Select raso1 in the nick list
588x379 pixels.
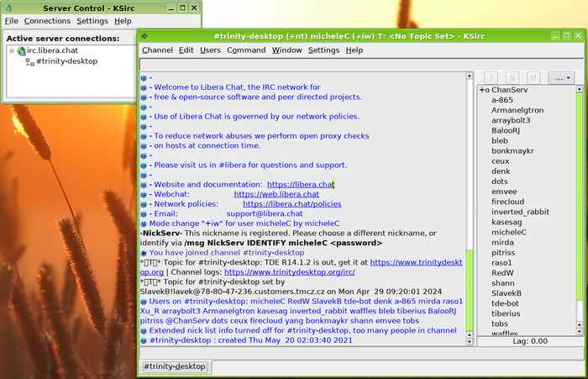(501, 263)
